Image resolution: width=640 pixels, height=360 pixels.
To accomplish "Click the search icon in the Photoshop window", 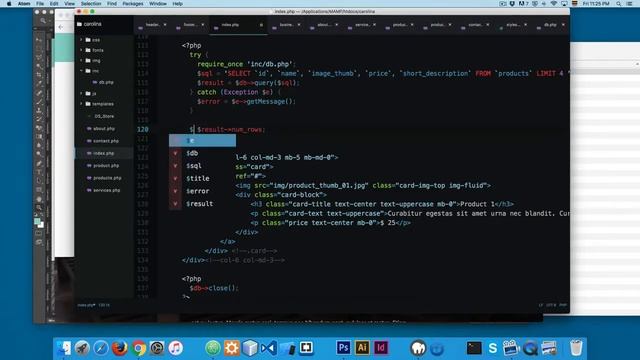I will coord(43,20).
